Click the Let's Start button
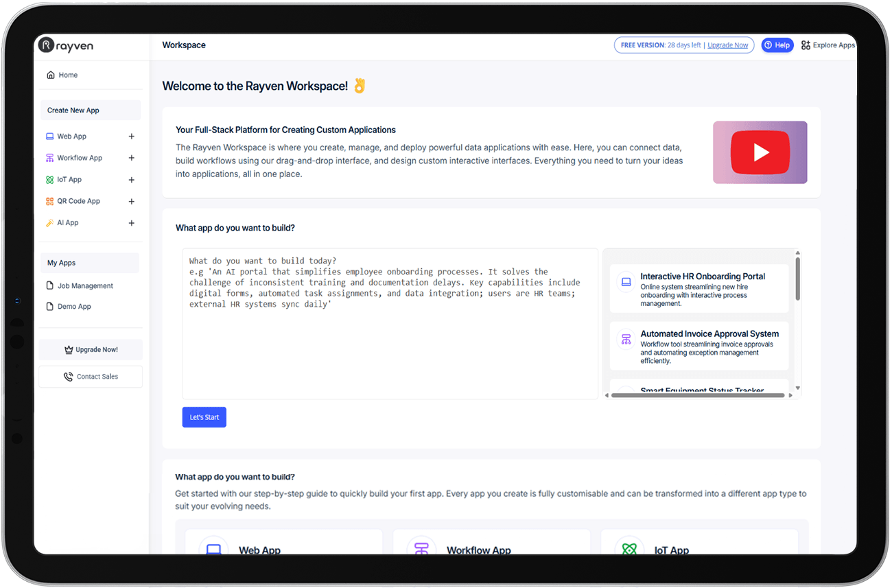 (204, 416)
